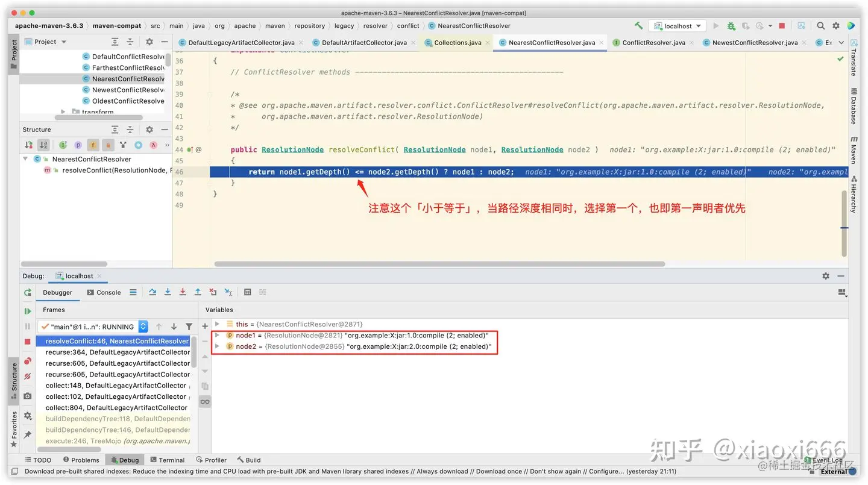Show more Structure toolbar items chevron
868x485 pixels.
point(167,145)
